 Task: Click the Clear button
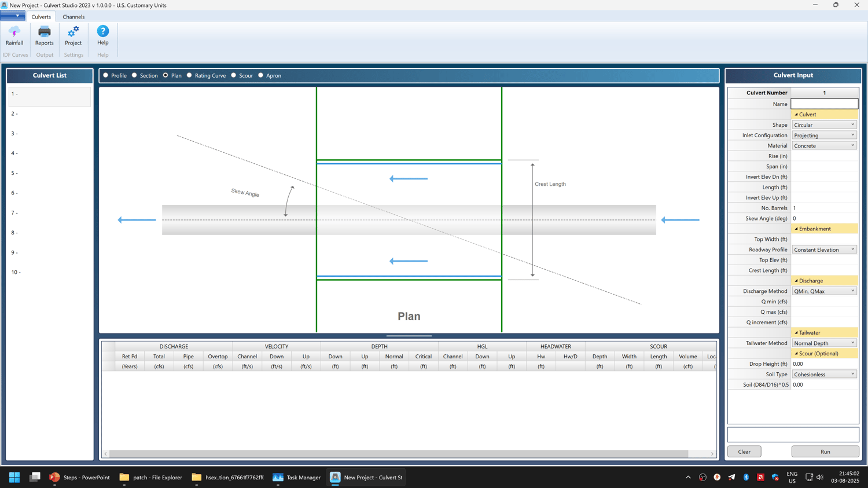[744, 452]
